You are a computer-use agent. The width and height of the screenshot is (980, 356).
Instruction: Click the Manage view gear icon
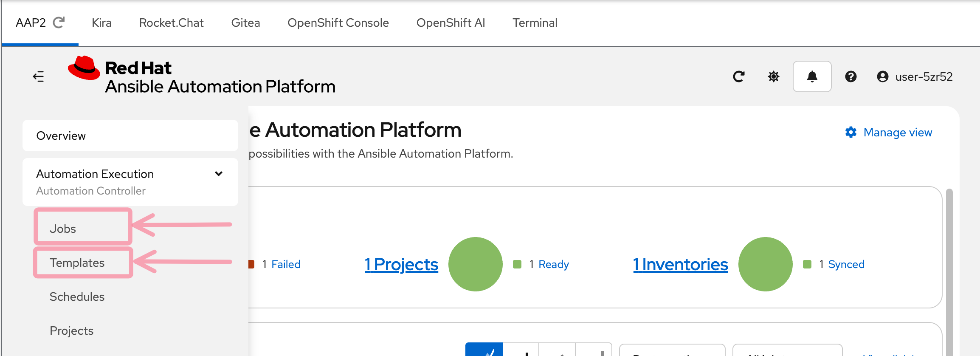point(851,133)
